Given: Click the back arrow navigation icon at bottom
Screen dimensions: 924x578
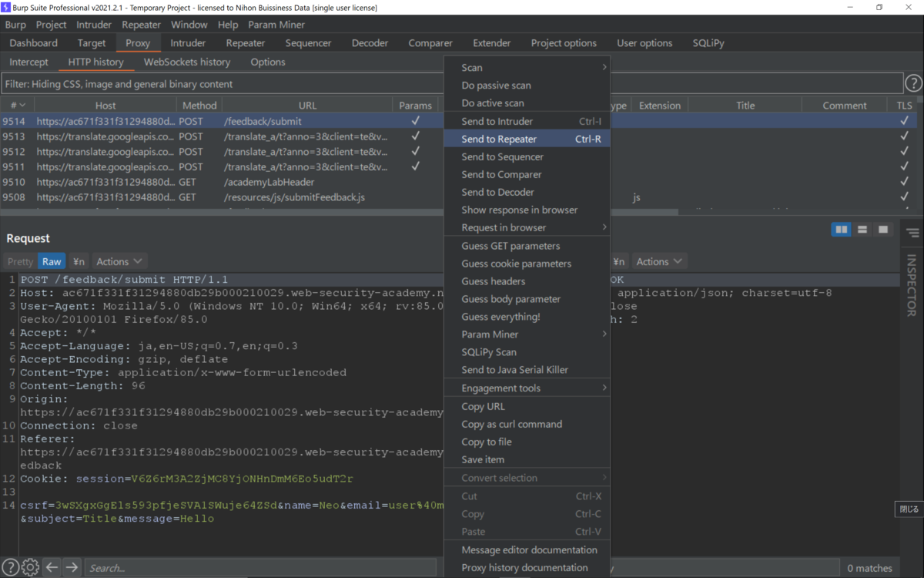Looking at the screenshot, I should [51, 566].
